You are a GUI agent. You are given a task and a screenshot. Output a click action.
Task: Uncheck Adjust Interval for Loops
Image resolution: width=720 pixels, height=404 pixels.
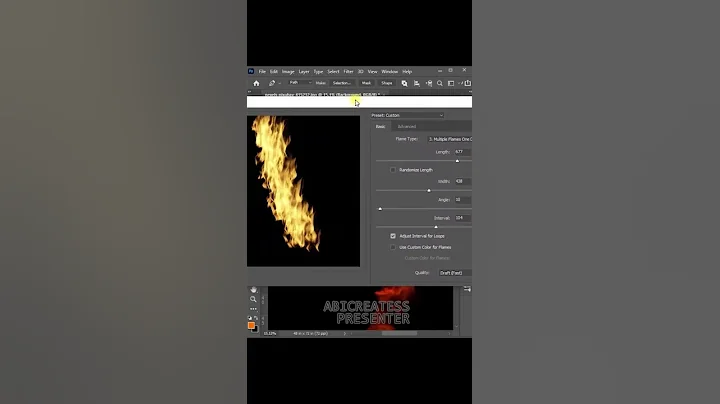coord(393,236)
